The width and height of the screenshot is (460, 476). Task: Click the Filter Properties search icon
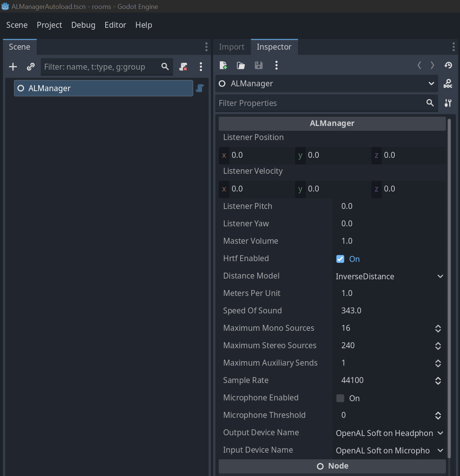click(430, 103)
